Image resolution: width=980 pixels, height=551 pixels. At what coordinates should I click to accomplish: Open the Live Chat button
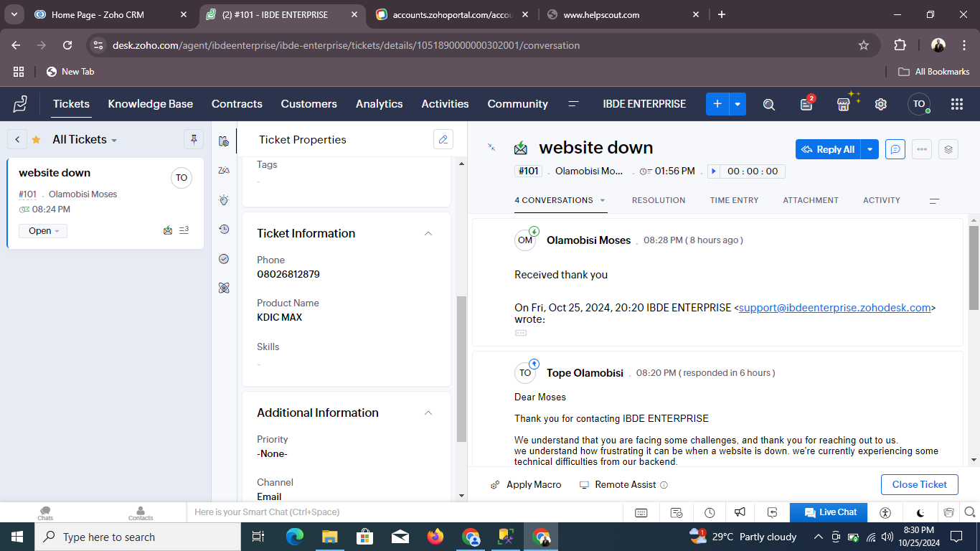pos(829,512)
